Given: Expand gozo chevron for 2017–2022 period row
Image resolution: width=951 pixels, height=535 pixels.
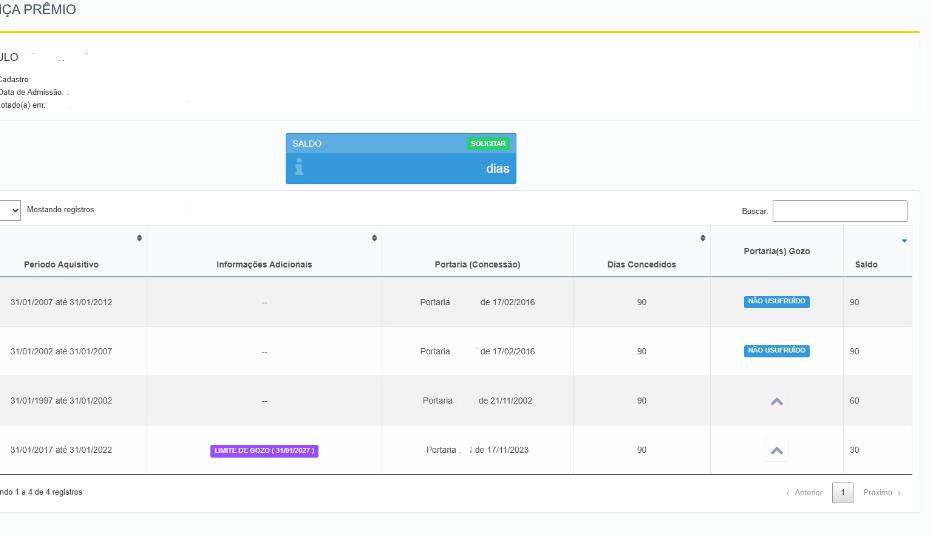Looking at the screenshot, I should [777, 451].
